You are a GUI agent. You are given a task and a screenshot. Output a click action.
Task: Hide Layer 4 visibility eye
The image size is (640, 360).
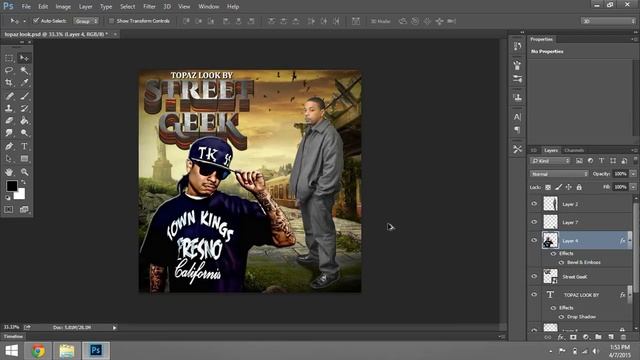click(x=534, y=240)
